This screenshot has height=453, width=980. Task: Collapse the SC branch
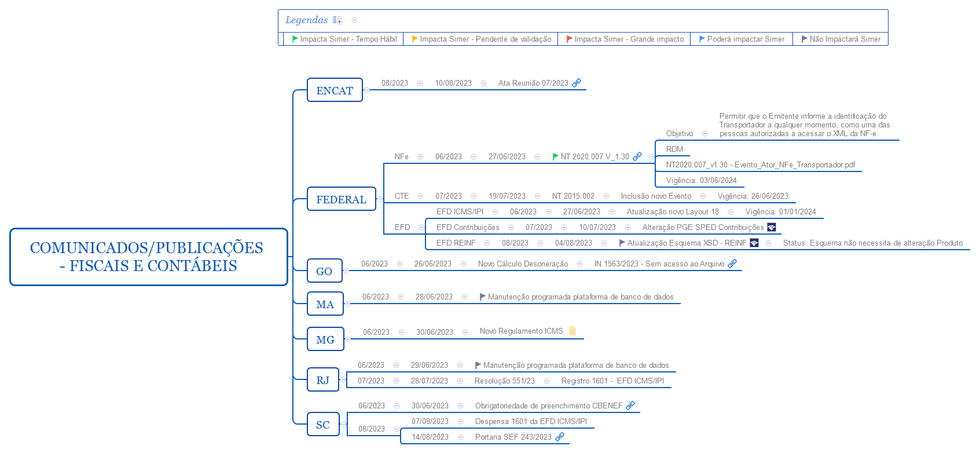click(x=343, y=424)
